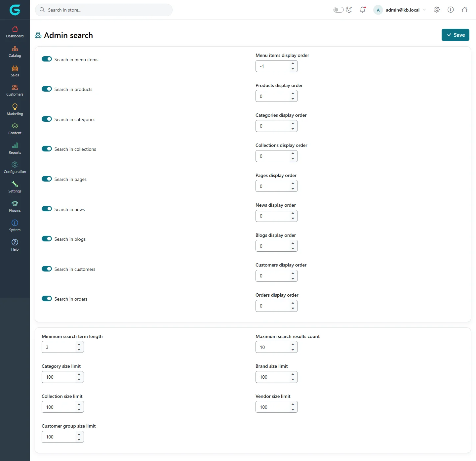Select the Collection size limit input
The width and height of the screenshot is (476, 461).
pyautogui.click(x=63, y=407)
